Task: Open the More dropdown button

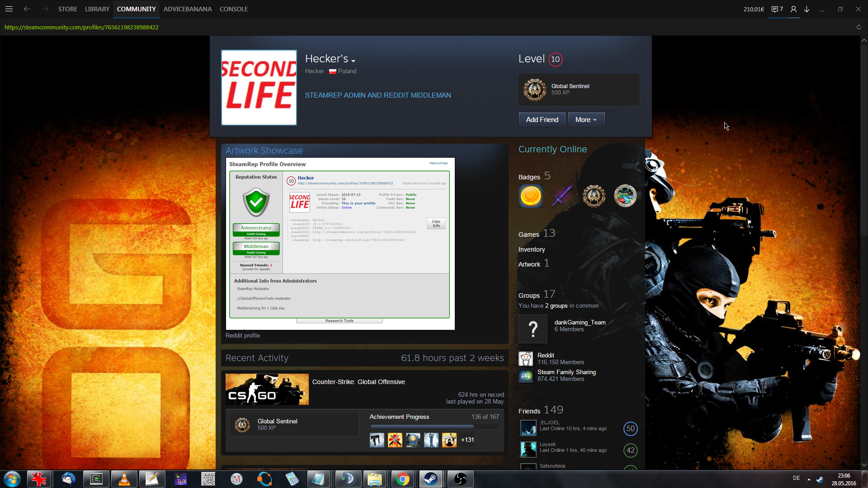Action: [x=586, y=120]
